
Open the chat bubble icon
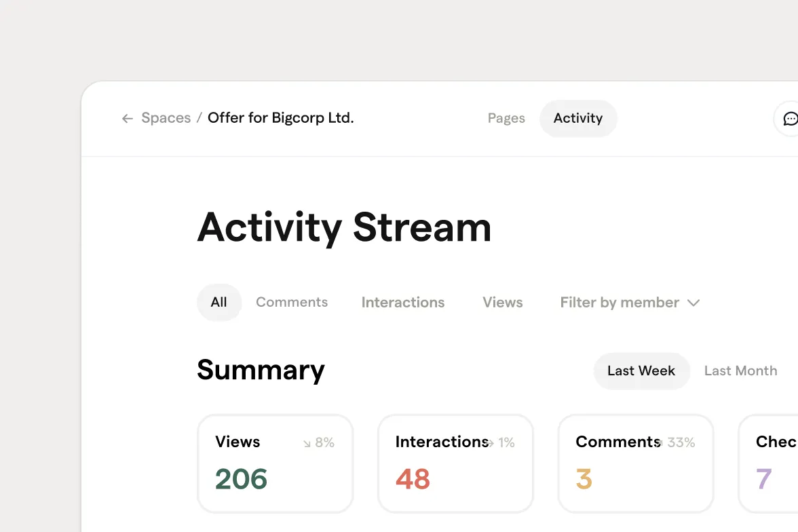coord(789,119)
